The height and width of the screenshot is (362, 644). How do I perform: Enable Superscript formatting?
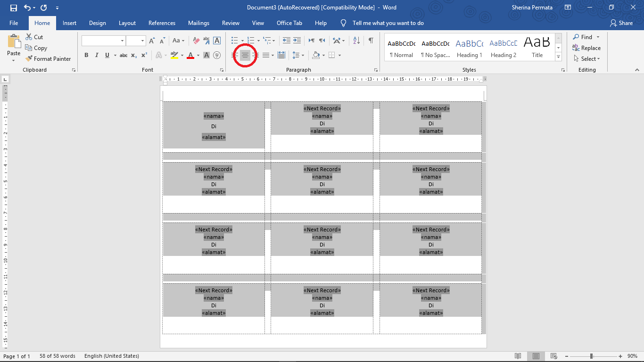point(144,55)
